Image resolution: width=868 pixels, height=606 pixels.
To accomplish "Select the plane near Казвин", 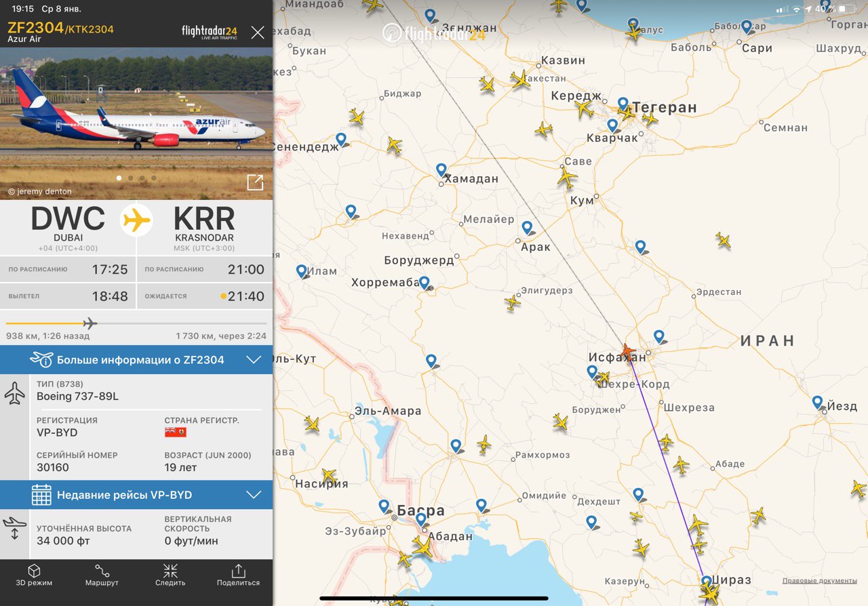I will coord(521,80).
